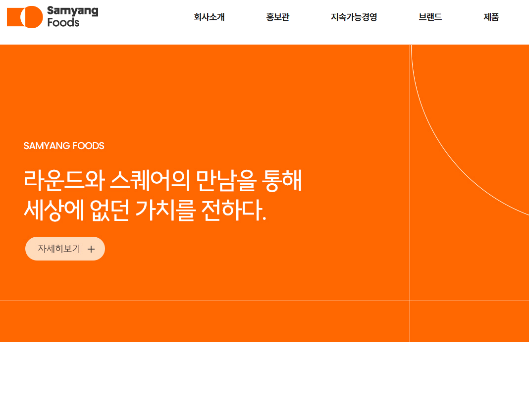
Task: Open the 회사소개 menu
Action: tap(209, 17)
